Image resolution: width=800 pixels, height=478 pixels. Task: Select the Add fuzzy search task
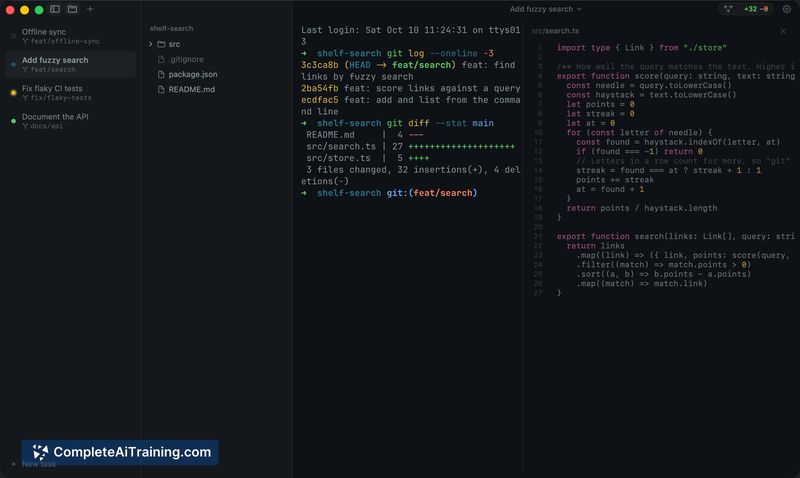(x=70, y=64)
